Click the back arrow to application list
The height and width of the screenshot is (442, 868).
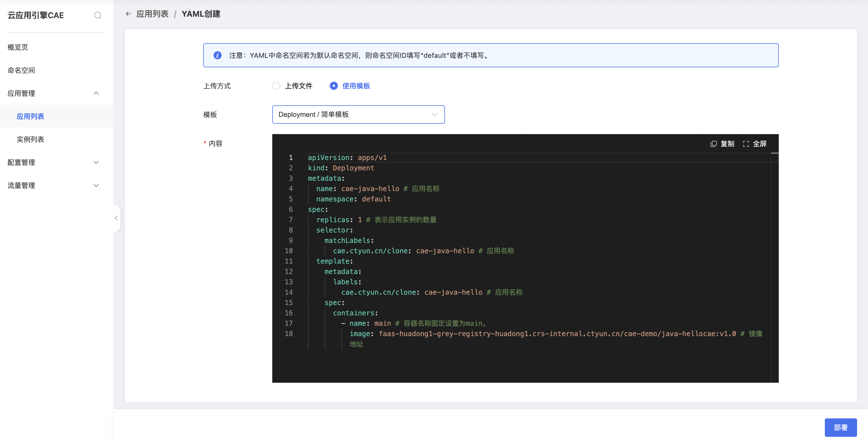(x=128, y=14)
